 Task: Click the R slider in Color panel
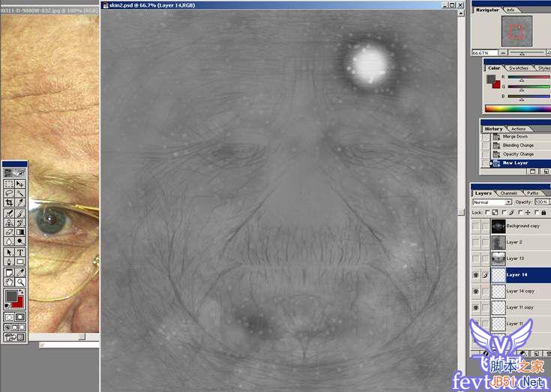click(x=529, y=77)
